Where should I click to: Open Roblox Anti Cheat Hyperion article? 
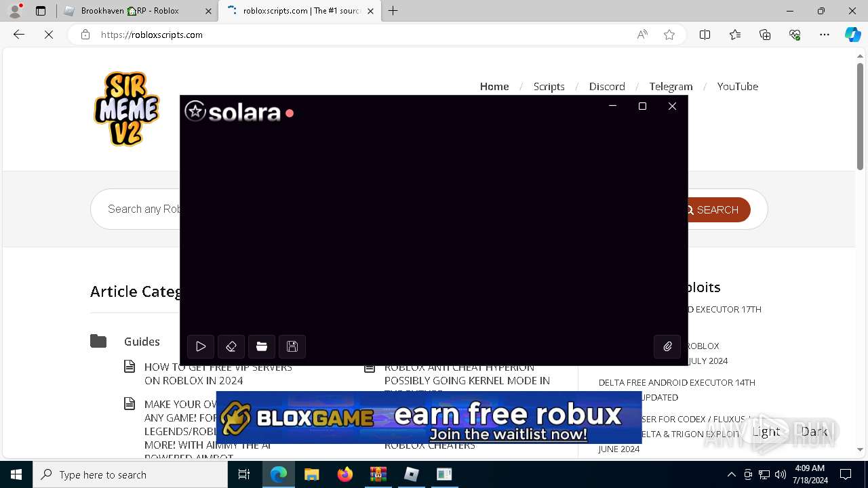tap(467, 380)
